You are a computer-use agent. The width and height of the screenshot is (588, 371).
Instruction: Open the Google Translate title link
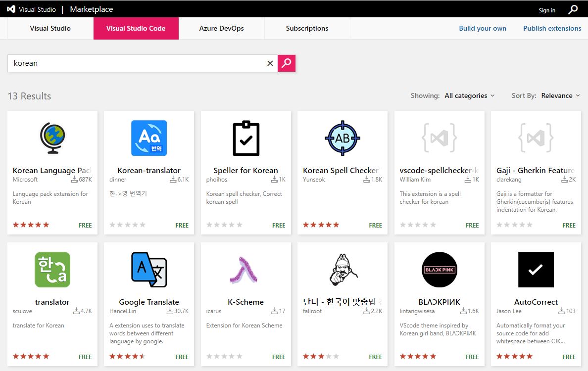click(x=149, y=302)
